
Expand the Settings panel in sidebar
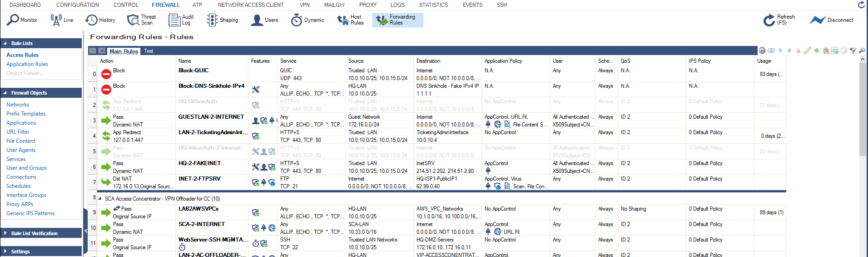click(5, 252)
